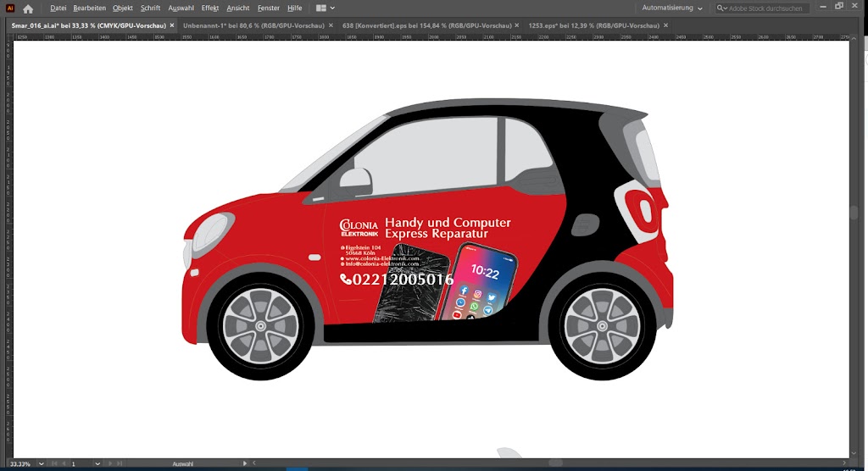
Task: Expand the arrange documents dropdown arrow
Action: click(x=332, y=8)
